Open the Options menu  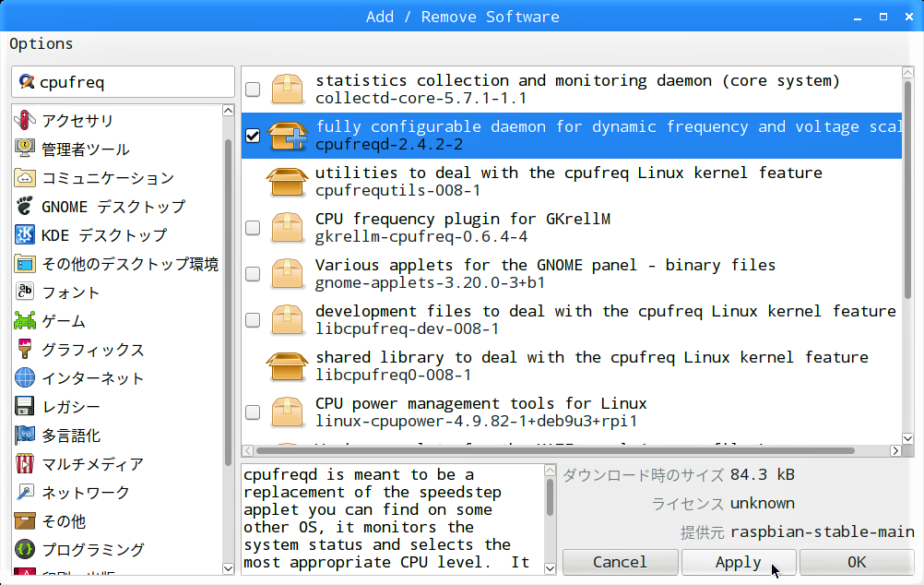[41, 43]
